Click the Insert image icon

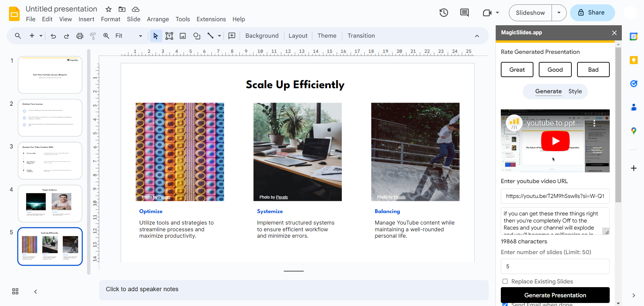point(183,36)
